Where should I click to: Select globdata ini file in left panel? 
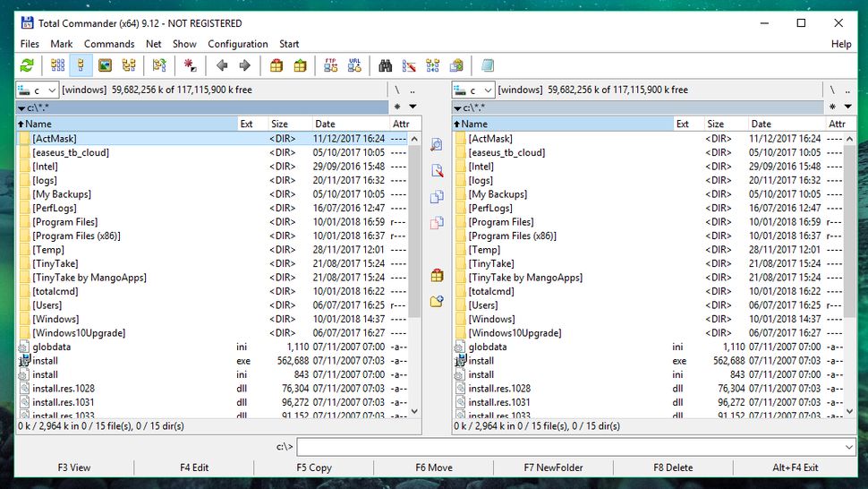[213, 346]
